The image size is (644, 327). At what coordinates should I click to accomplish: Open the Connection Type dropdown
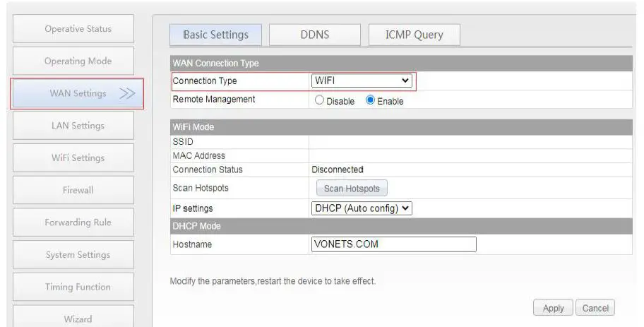point(362,81)
